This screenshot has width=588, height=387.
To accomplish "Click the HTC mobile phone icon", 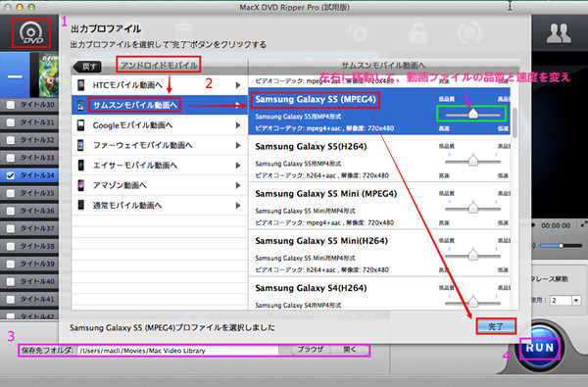I will tap(80, 85).
